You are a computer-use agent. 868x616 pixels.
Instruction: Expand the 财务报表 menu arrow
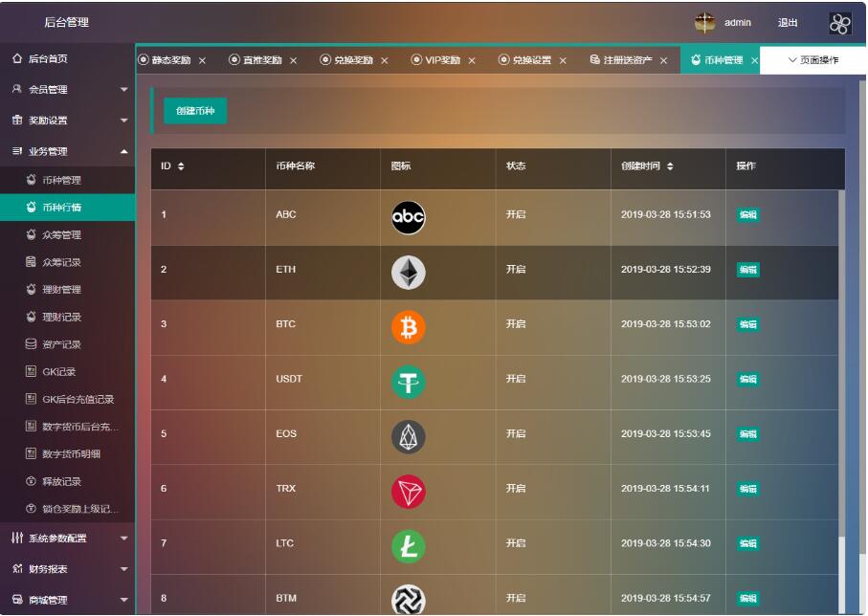(x=124, y=569)
